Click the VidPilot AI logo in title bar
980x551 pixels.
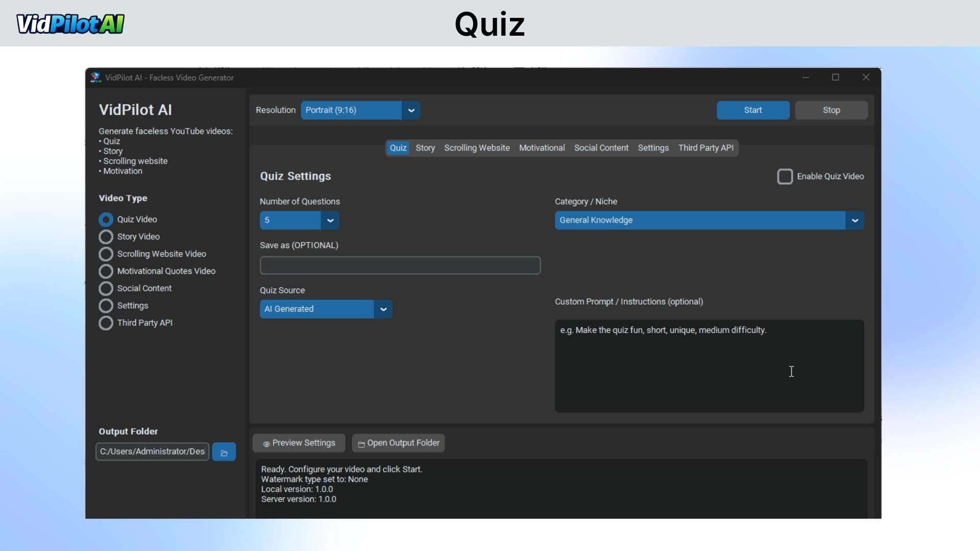95,77
